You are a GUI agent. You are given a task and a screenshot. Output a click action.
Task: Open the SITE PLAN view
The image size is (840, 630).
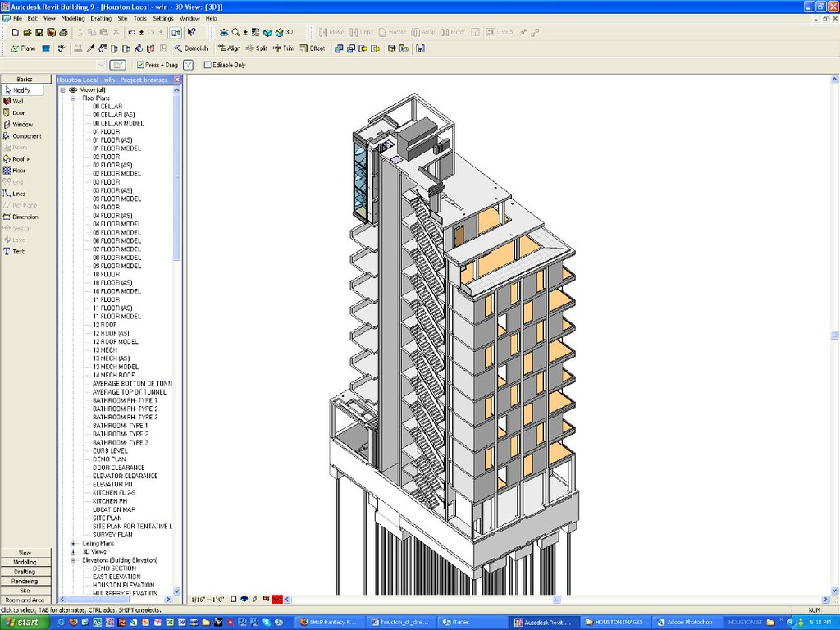pyautogui.click(x=107, y=518)
